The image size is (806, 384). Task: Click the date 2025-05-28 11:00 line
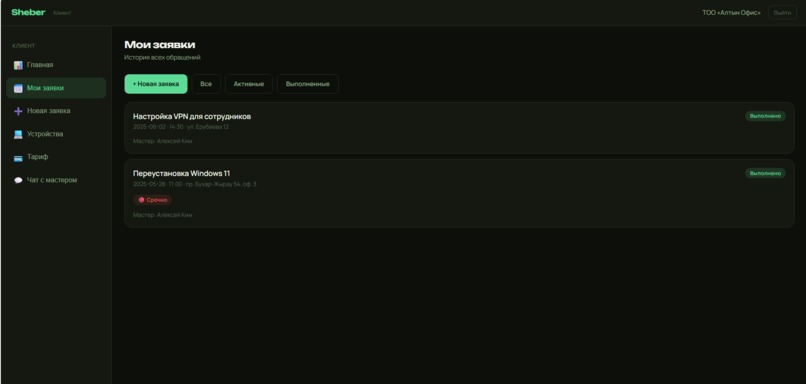194,184
